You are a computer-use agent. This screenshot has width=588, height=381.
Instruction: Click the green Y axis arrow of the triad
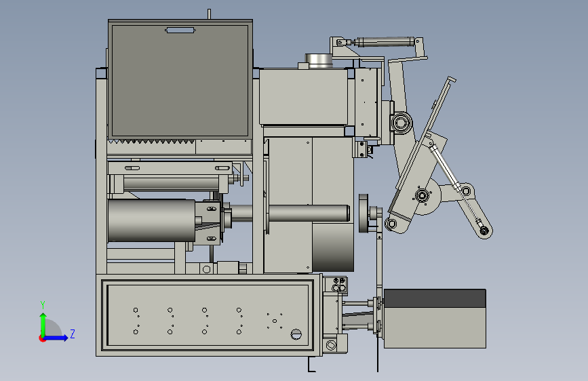(x=43, y=323)
